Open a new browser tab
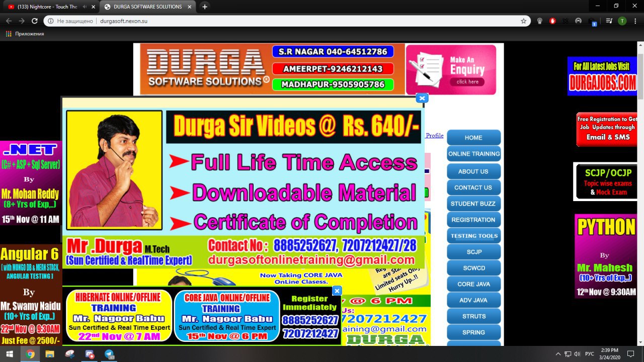 click(205, 7)
